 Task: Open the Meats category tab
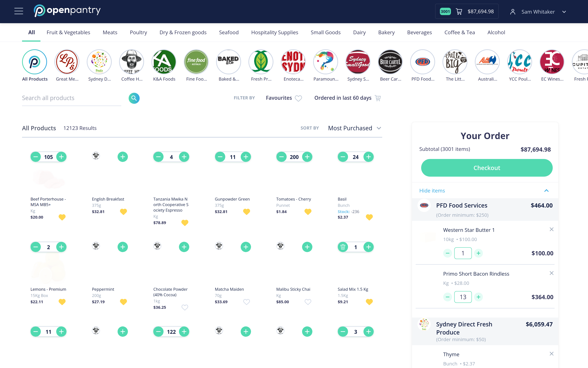110,32
